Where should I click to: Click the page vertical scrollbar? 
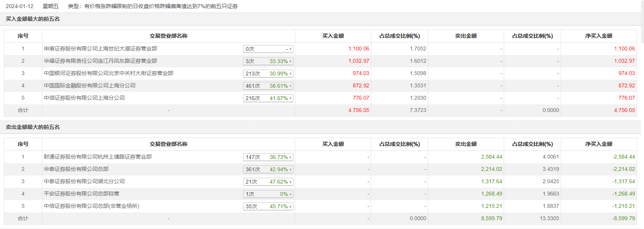click(642, 22)
